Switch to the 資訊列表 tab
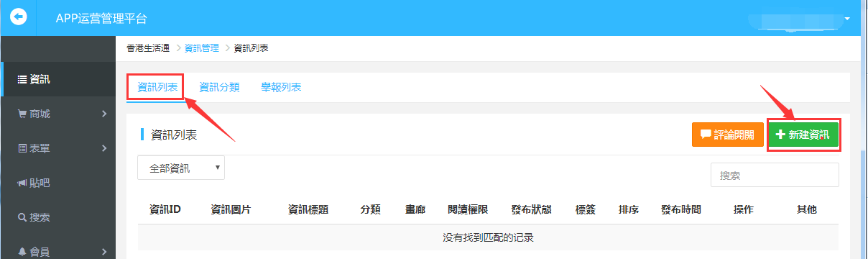 [x=157, y=87]
